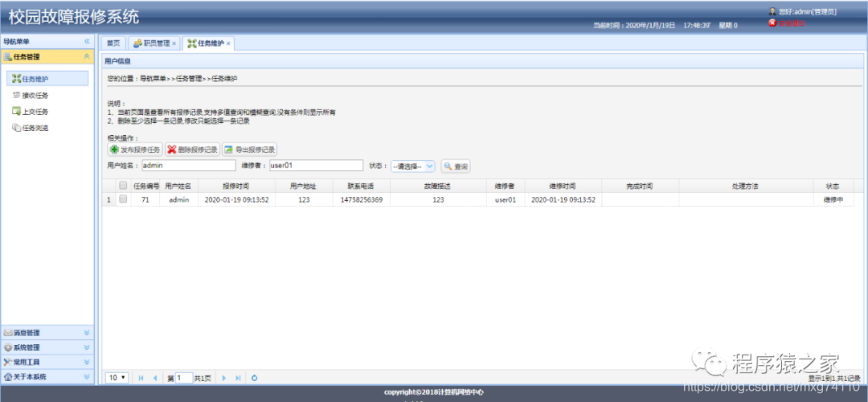Image resolution: width=868 pixels, height=402 pixels.
Task: Click the admin user avatar icon
Action: tap(773, 11)
